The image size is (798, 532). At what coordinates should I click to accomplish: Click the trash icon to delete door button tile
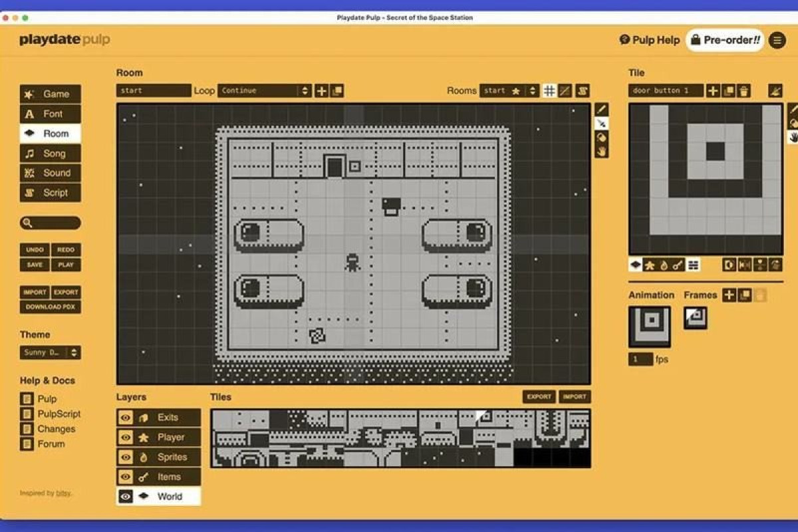click(x=745, y=90)
